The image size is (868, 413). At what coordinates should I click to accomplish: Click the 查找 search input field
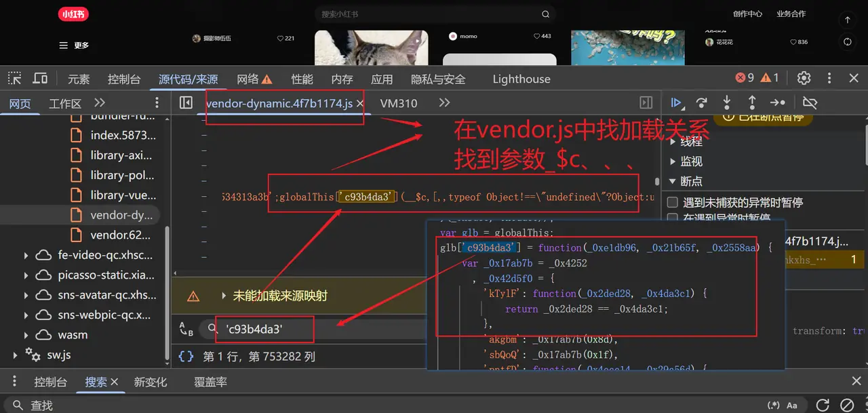41,405
